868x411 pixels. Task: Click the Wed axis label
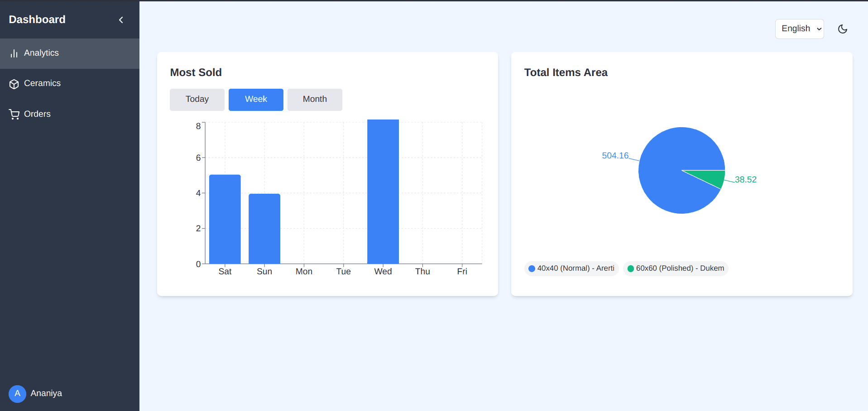click(x=383, y=272)
